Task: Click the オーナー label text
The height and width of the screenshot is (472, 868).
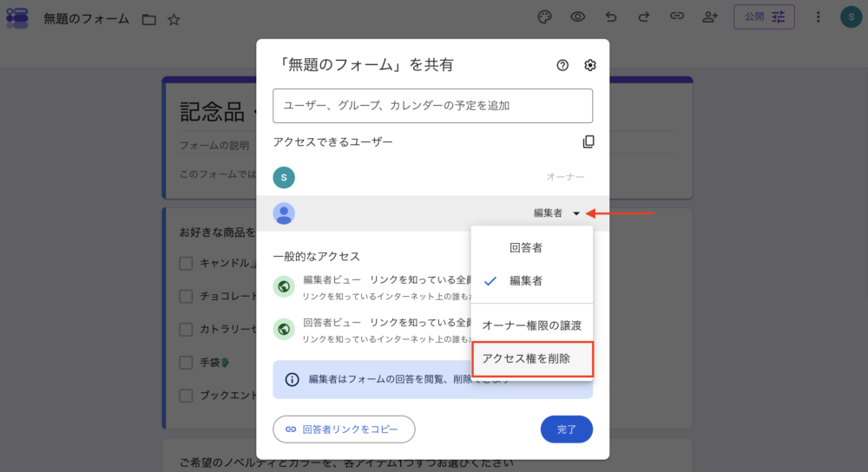Action: click(x=565, y=177)
